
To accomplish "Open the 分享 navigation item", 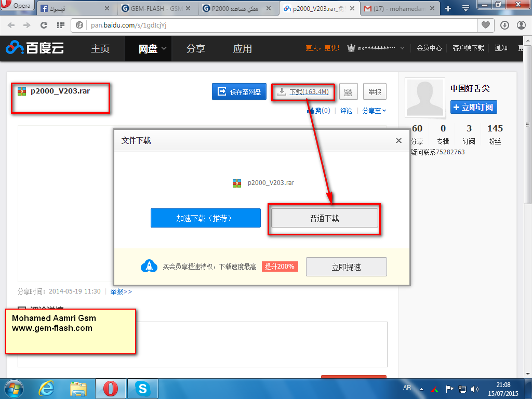I will click(x=196, y=48).
